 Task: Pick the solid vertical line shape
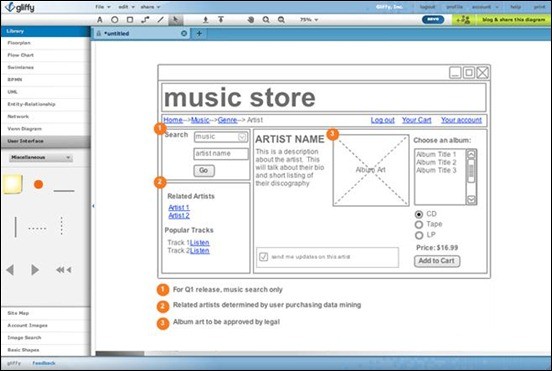[15, 227]
